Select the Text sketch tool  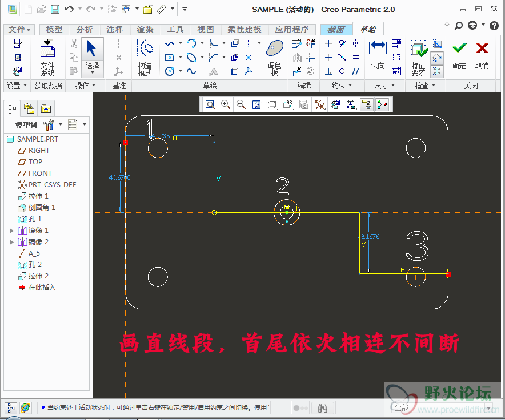click(x=213, y=71)
